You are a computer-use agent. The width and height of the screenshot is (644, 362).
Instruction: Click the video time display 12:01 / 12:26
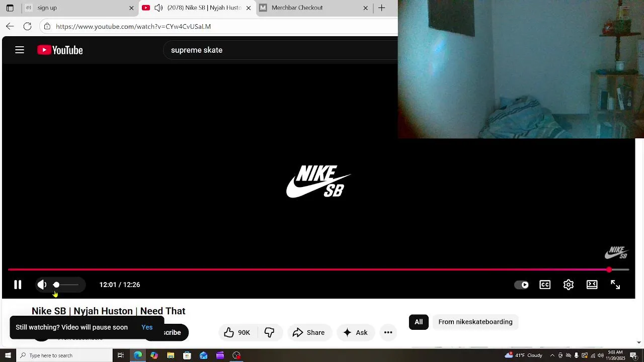120,285
